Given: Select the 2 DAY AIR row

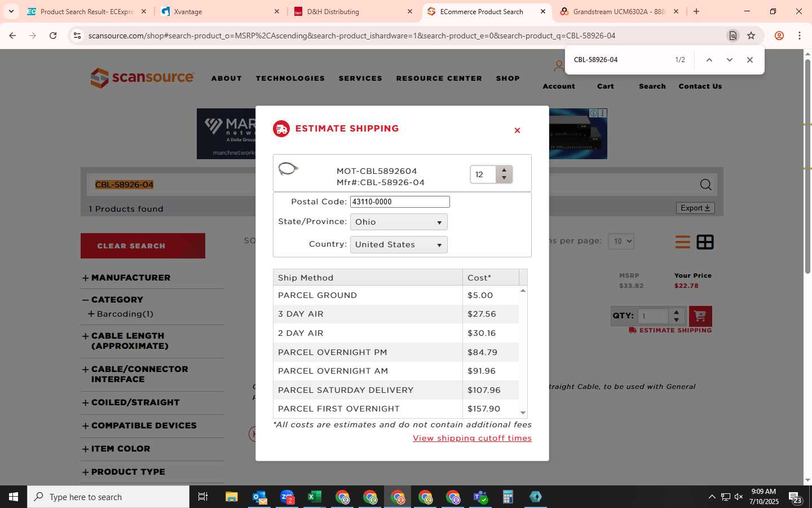Looking at the screenshot, I should point(396,333).
